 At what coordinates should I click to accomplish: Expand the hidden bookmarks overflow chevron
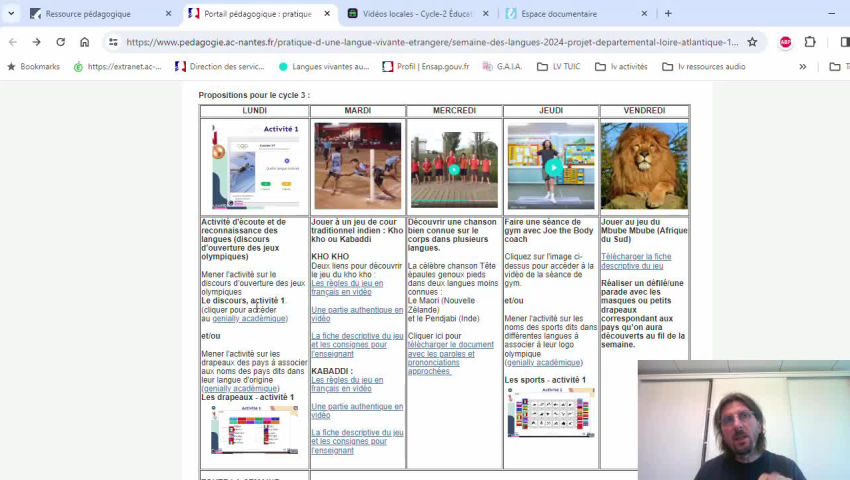click(802, 67)
